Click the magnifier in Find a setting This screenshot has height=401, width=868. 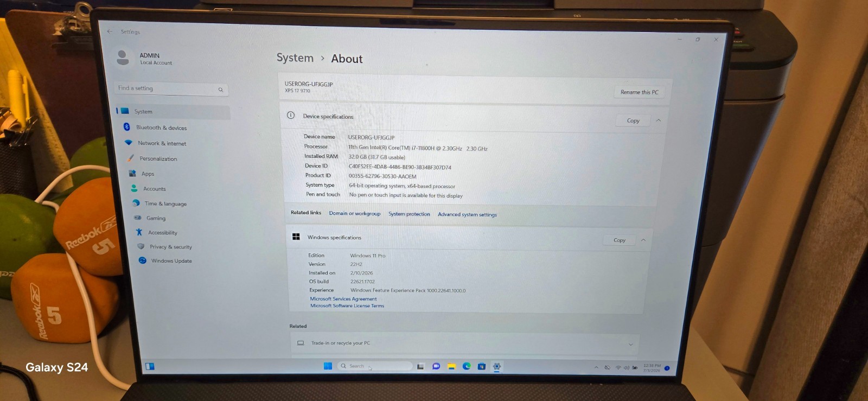pos(221,90)
